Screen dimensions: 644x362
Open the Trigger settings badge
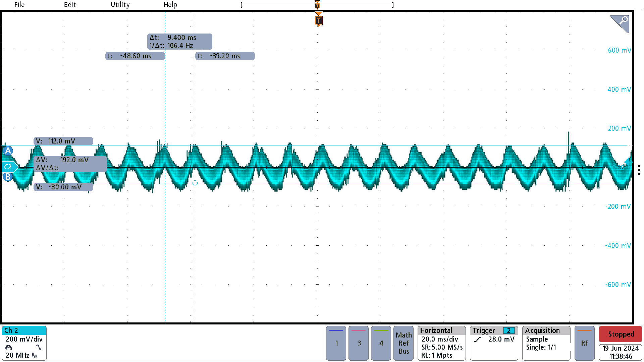pos(494,343)
